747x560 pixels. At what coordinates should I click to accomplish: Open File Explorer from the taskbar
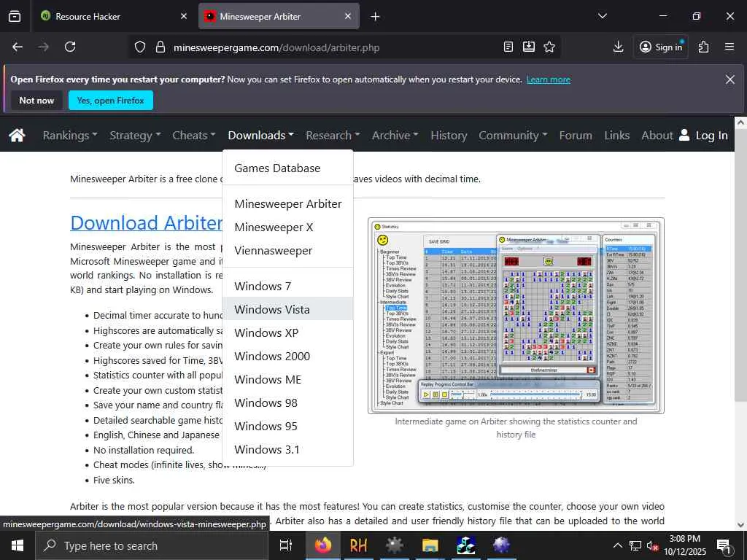(x=430, y=545)
